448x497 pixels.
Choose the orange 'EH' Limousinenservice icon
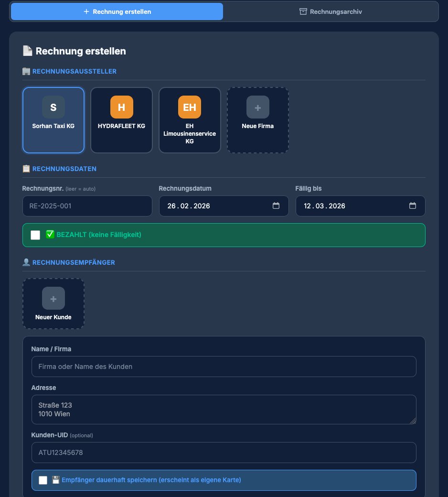coord(190,107)
